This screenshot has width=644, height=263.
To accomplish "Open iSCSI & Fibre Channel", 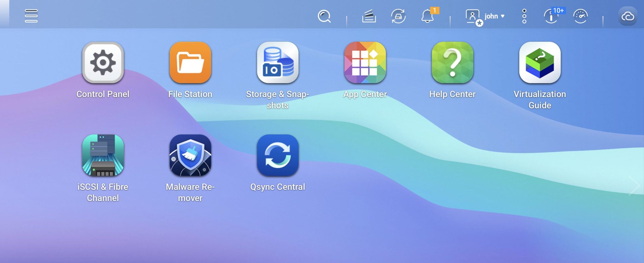I will (103, 155).
